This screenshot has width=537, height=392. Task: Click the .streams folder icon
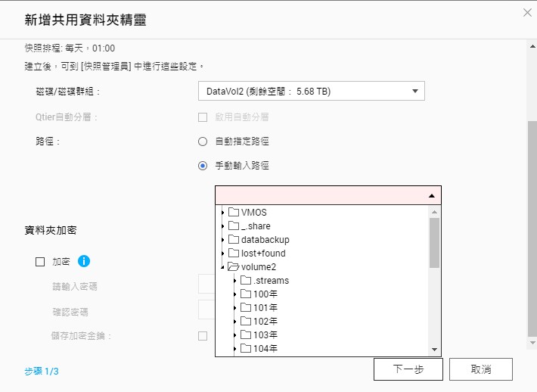[246, 281]
